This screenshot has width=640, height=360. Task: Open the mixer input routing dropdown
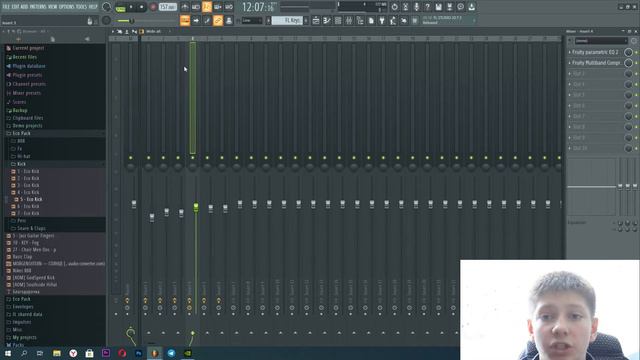click(x=601, y=41)
